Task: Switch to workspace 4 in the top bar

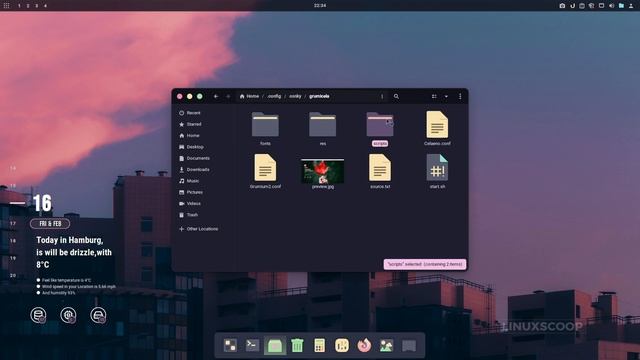Action: point(45,6)
